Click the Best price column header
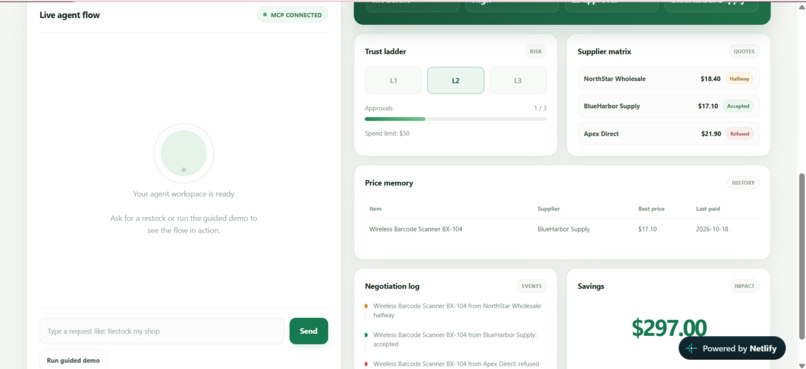 (x=651, y=209)
